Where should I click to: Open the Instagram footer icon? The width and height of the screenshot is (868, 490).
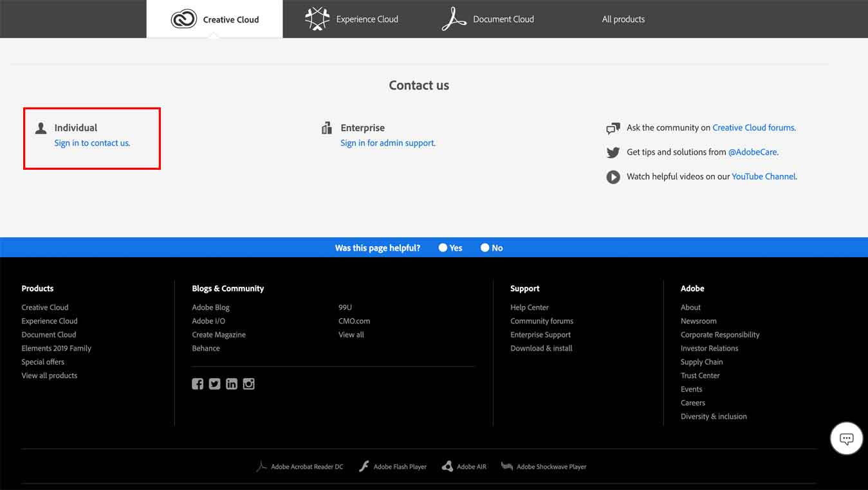point(249,384)
